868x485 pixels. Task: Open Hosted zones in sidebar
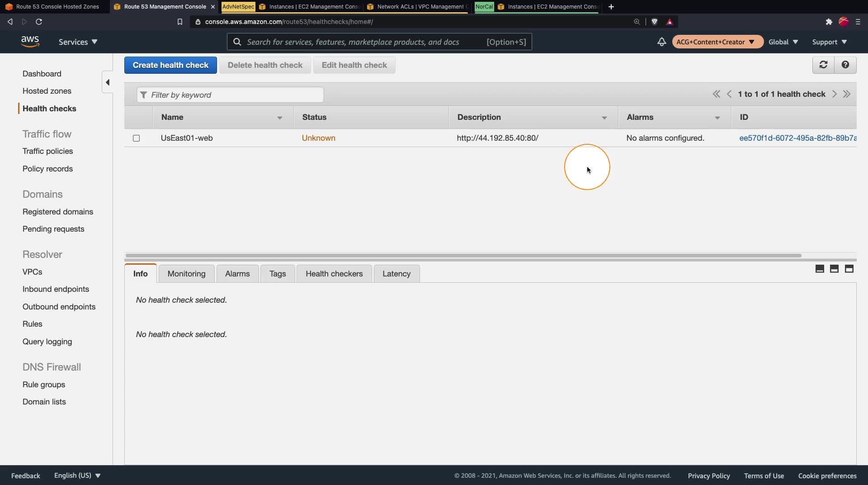pos(47,91)
